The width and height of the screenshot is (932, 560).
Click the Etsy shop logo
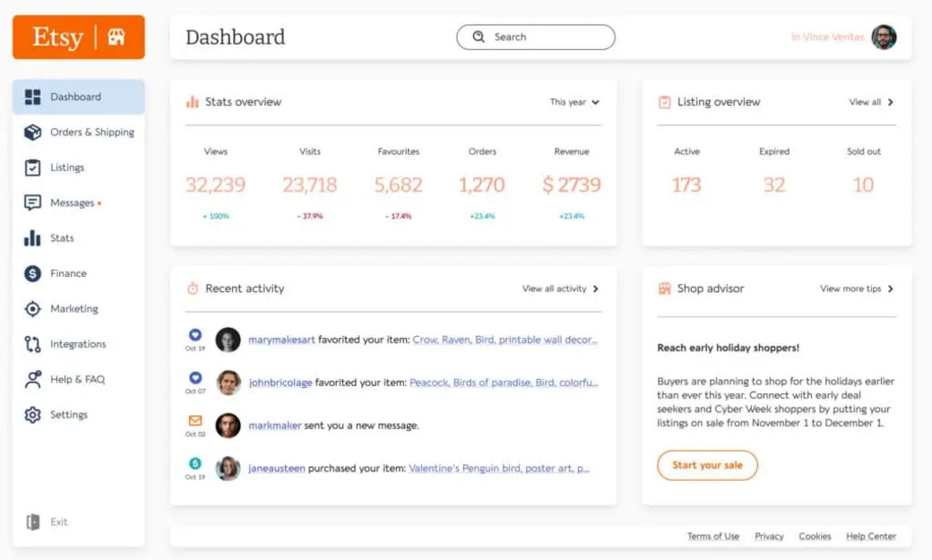(x=79, y=37)
